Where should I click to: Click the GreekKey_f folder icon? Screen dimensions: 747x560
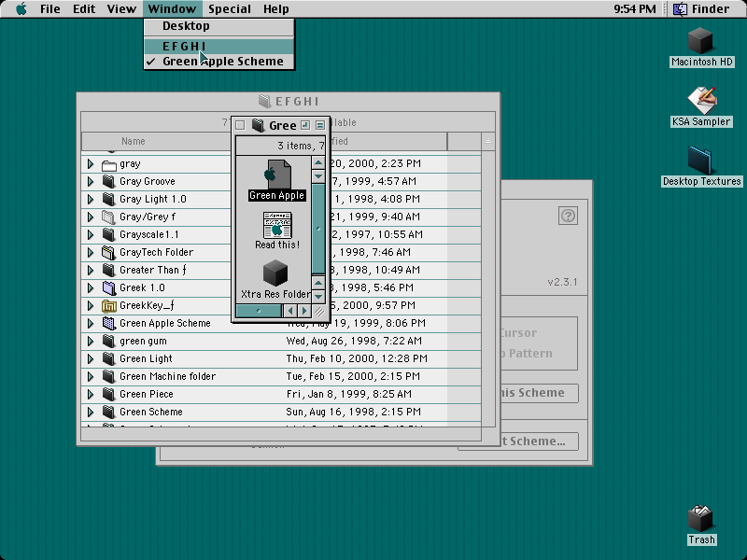tap(109, 306)
